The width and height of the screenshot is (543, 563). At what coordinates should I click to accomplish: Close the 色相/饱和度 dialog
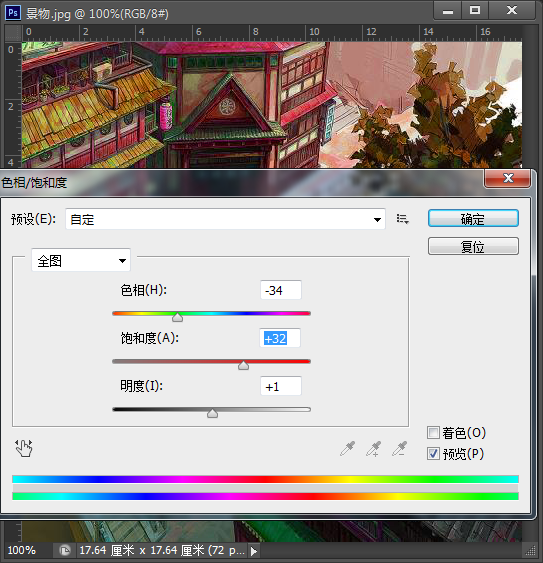[x=507, y=178]
